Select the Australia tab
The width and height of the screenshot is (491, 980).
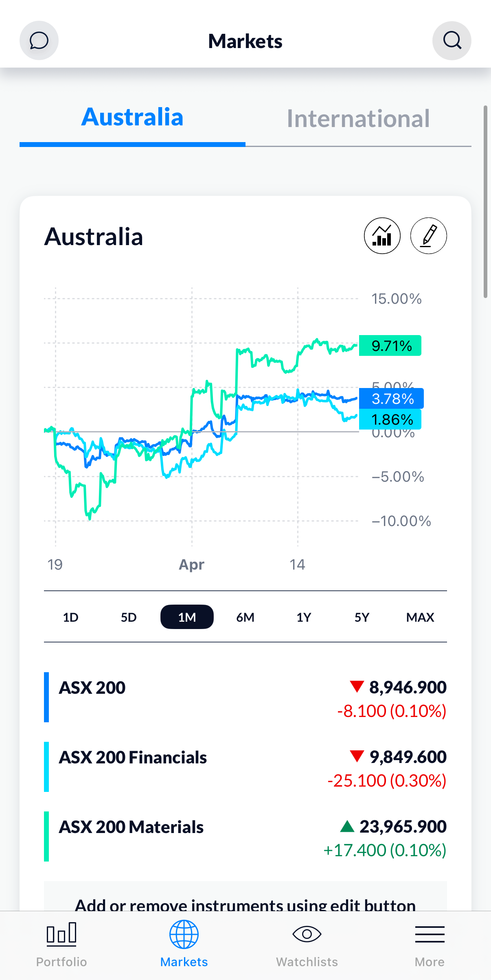[x=132, y=118]
